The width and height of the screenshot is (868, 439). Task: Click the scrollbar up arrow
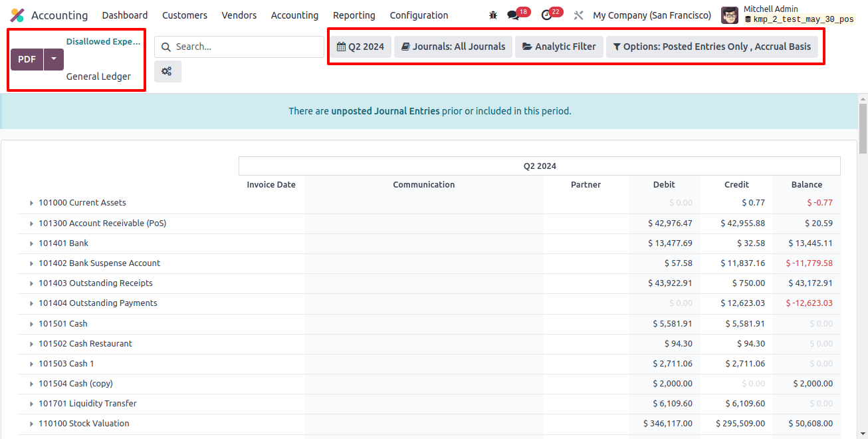[x=863, y=98]
